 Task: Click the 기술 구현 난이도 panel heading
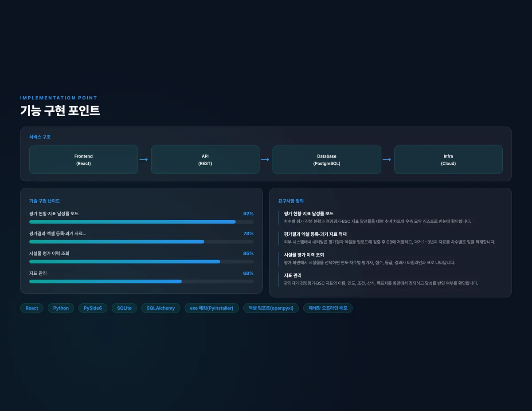(x=44, y=201)
